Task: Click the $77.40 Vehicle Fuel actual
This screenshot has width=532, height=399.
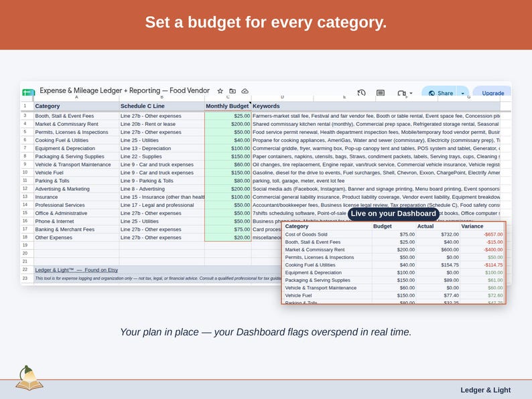Action: tap(451, 295)
